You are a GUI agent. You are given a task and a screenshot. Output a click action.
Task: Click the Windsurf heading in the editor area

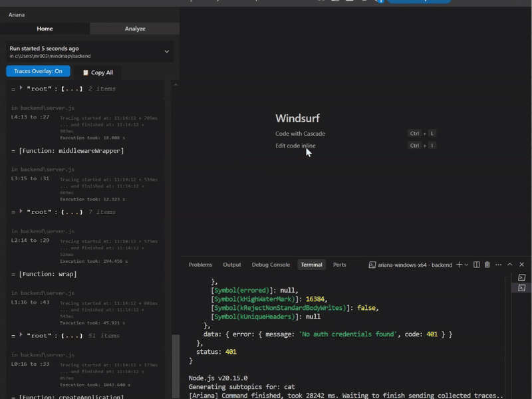[297, 118]
